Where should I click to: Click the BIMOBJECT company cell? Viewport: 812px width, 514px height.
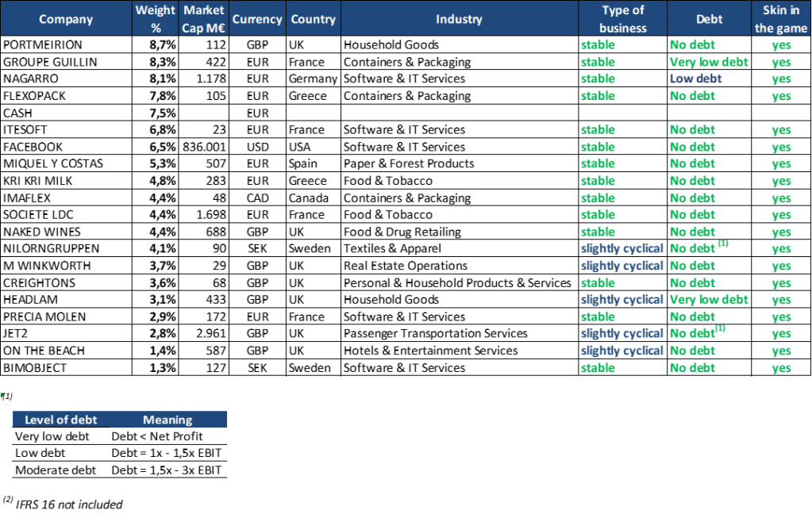[x=34, y=367]
